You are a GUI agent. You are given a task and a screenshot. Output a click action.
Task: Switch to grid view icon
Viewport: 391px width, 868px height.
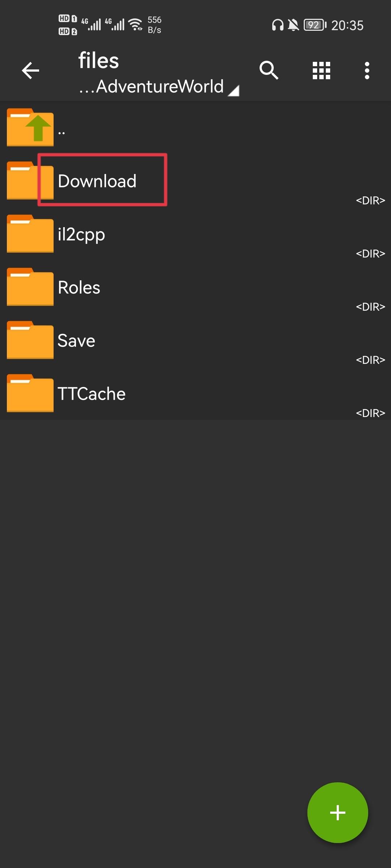(x=321, y=71)
